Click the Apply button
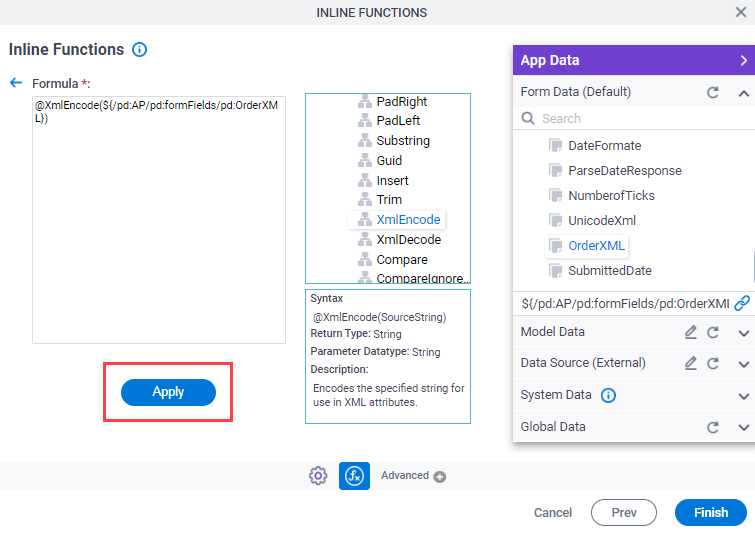 click(x=168, y=392)
